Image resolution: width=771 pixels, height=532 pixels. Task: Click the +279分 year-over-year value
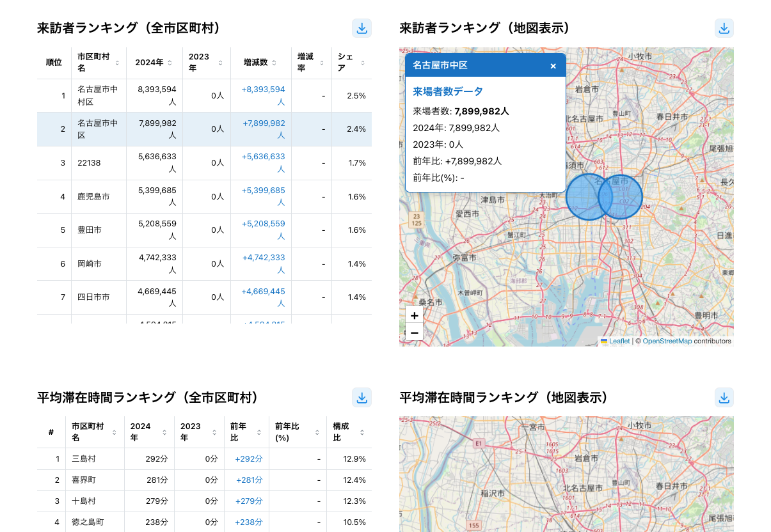(249, 501)
